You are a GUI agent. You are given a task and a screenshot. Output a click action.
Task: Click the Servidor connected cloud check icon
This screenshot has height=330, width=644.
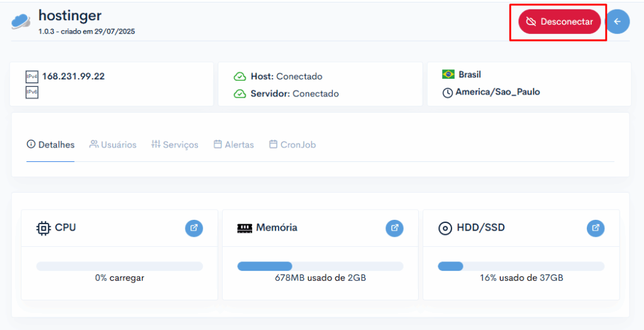pyautogui.click(x=240, y=94)
